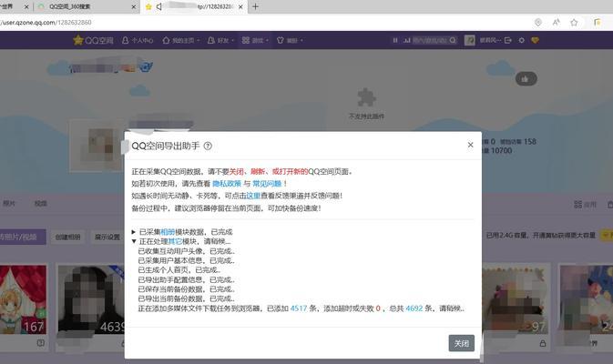Click the upload 照片/视频 button

22,238
